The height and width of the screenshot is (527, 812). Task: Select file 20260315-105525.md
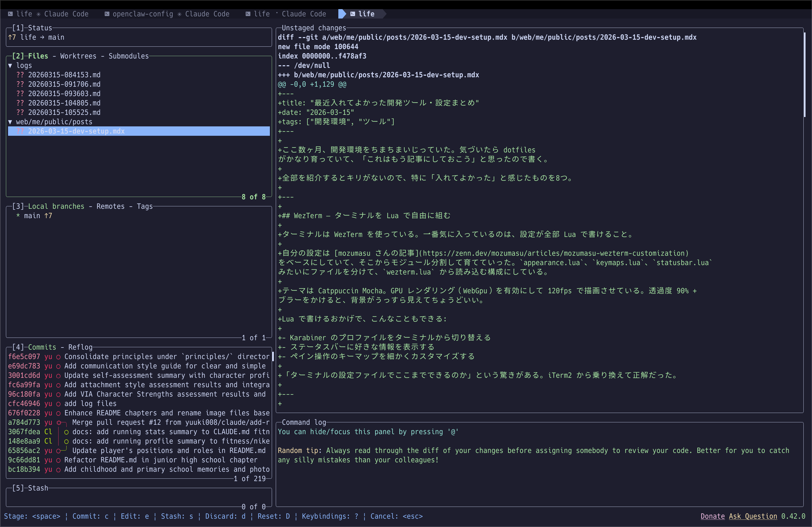tap(139, 112)
